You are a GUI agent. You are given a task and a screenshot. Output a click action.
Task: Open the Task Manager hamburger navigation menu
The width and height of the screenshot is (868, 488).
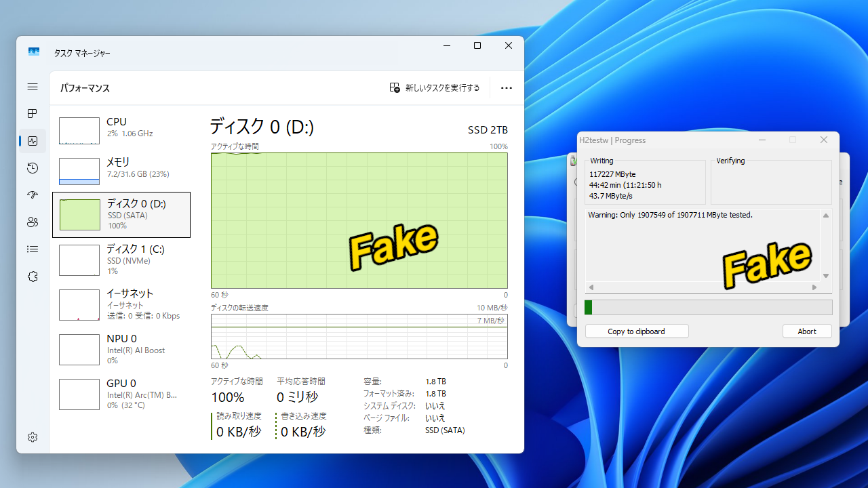coord(33,87)
